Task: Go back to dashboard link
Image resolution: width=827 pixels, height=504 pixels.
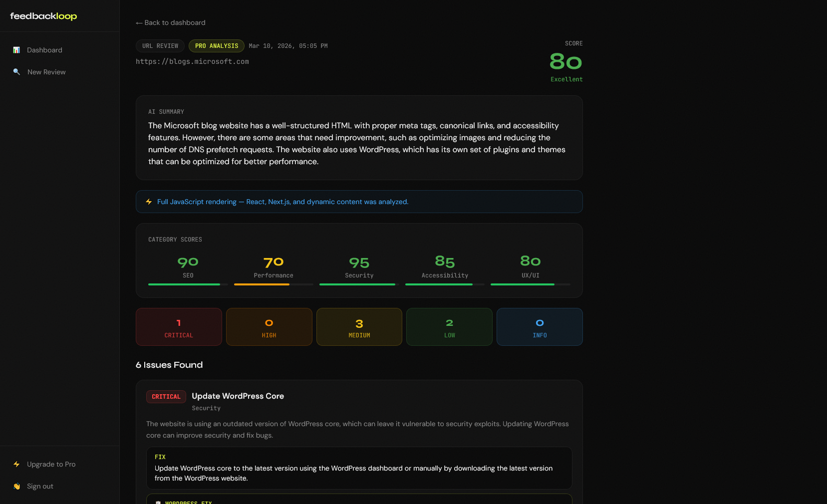Action: pos(171,22)
